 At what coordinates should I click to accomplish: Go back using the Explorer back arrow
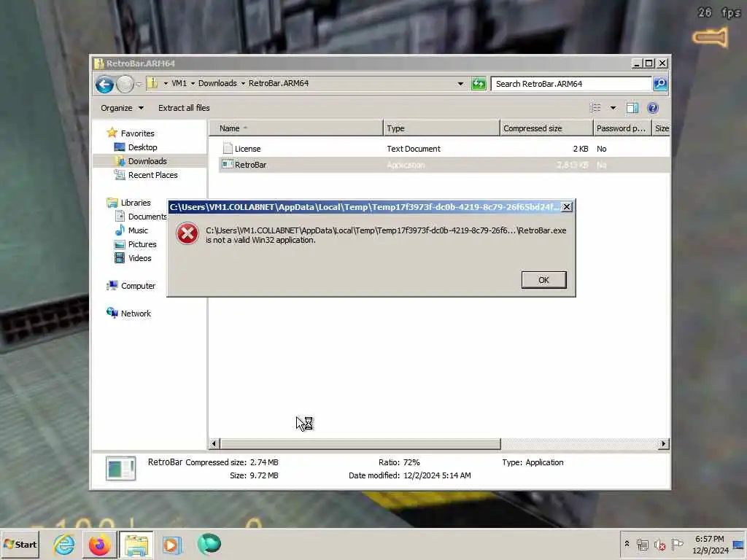104,85
